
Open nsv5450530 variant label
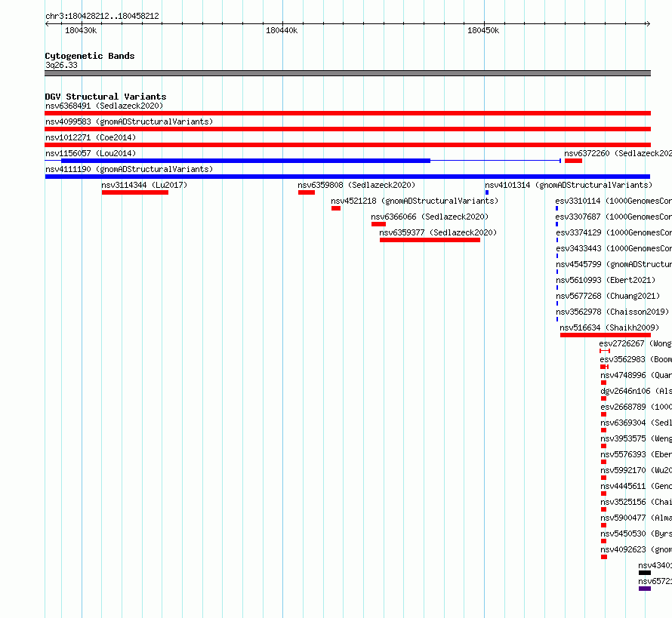tap(637, 533)
